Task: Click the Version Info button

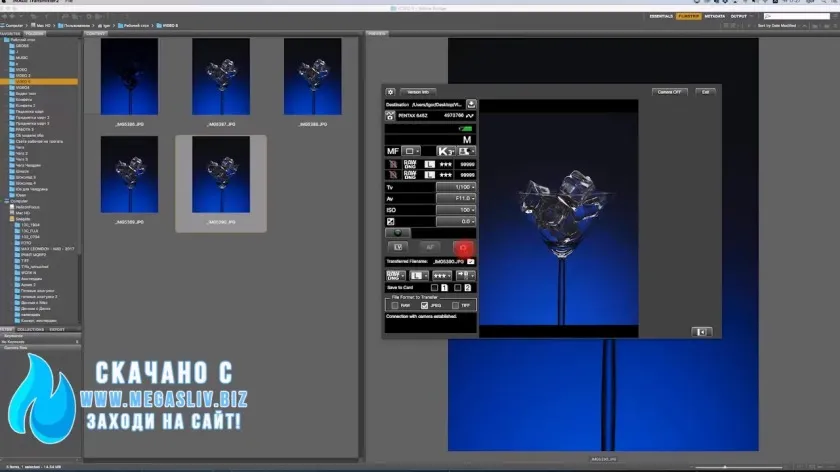Action: 418,91
